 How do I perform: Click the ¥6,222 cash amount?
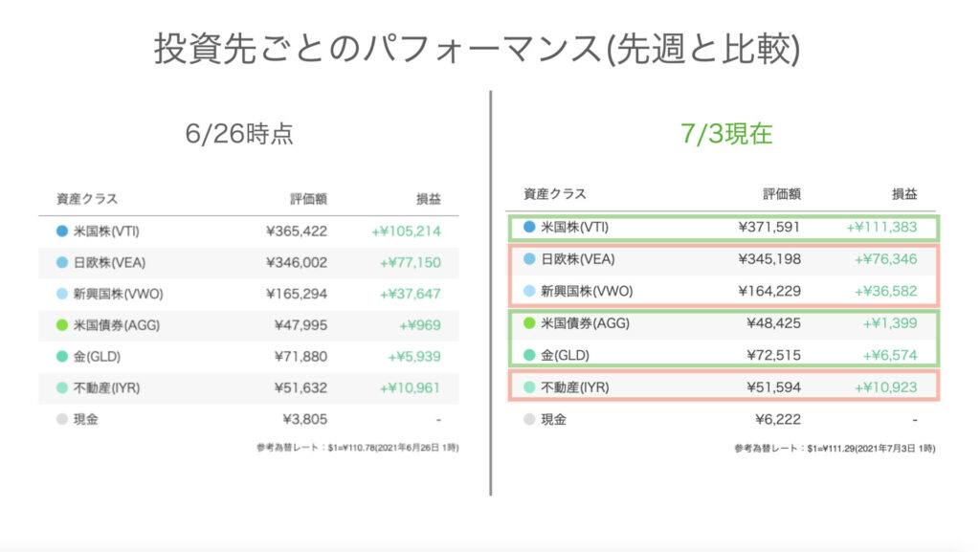click(781, 419)
